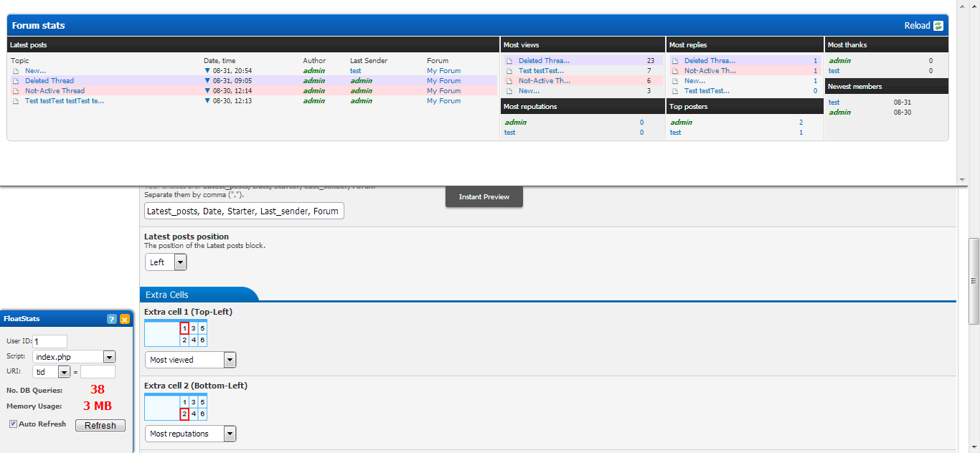Screen dimensions: 980x453
Task: Uncheck the Auto Refresh checkbox
Action: click(x=14, y=424)
